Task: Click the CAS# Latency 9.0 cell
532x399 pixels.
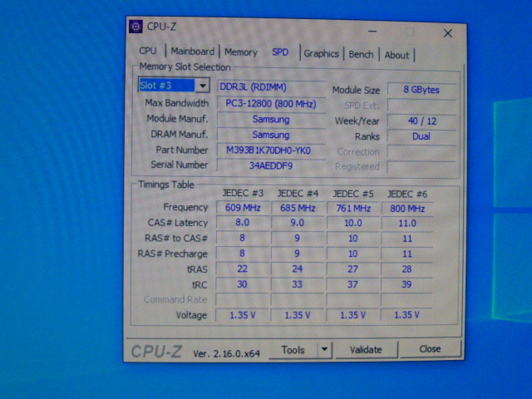Action: pyautogui.click(x=298, y=223)
